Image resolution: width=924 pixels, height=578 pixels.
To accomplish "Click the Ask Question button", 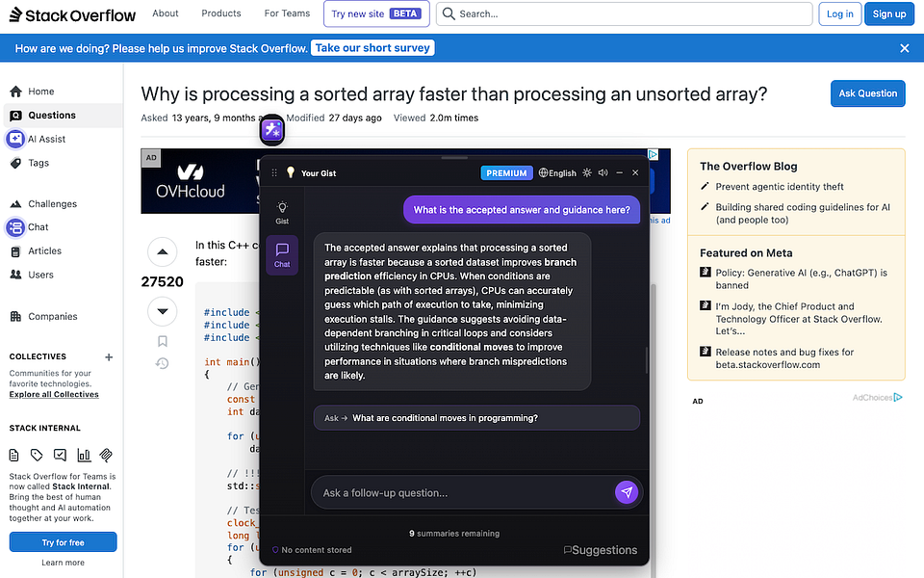I will [x=867, y=93].
